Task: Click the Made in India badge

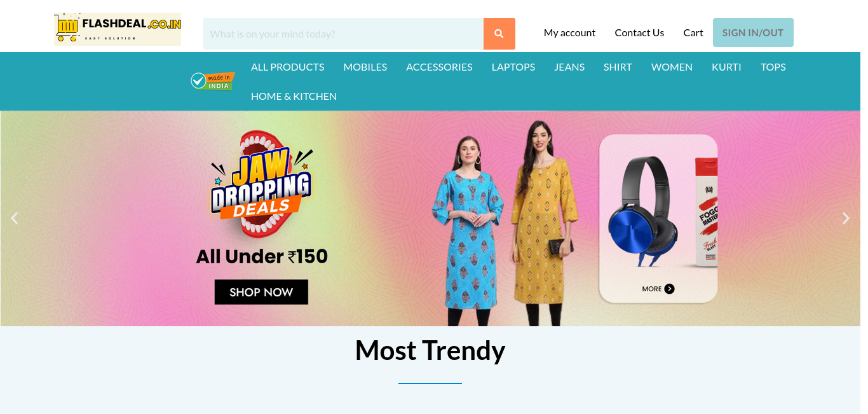Action: tap(213, 81)
